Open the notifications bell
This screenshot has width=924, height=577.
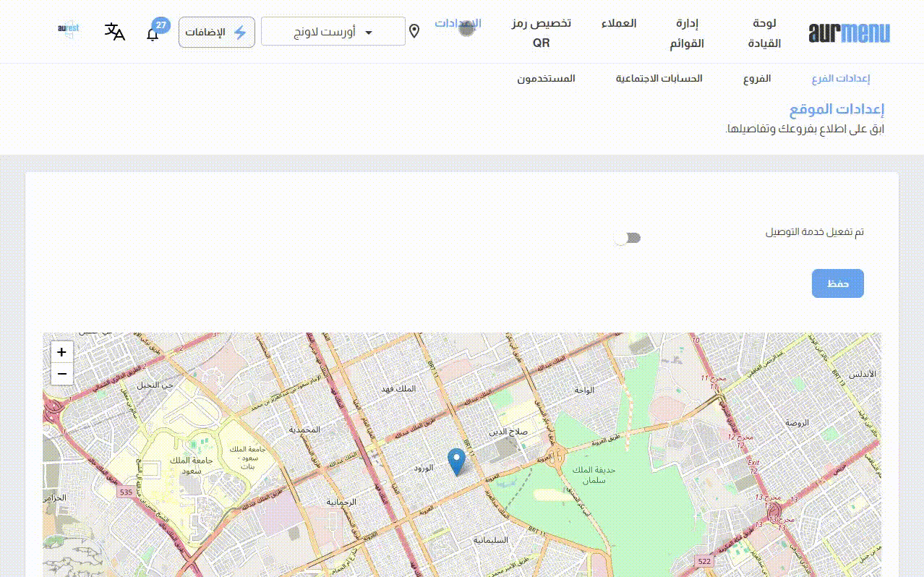click(x=153, y=34)
